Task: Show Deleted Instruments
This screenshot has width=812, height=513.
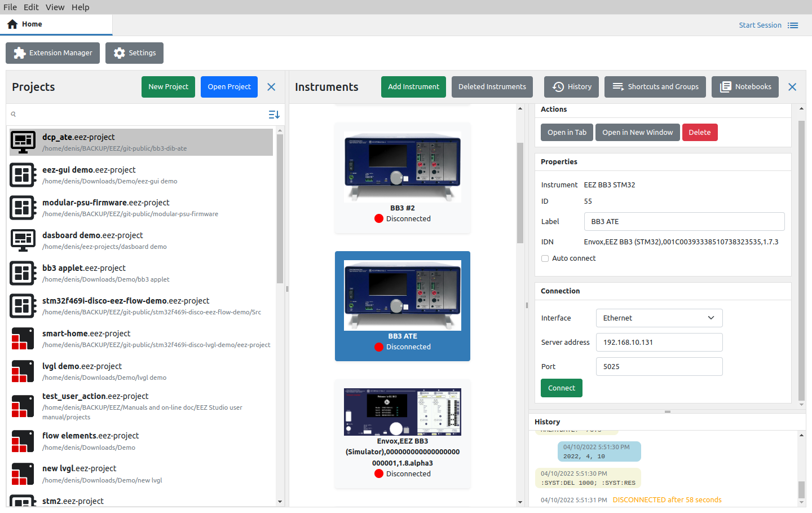Action: pos(492,87)
